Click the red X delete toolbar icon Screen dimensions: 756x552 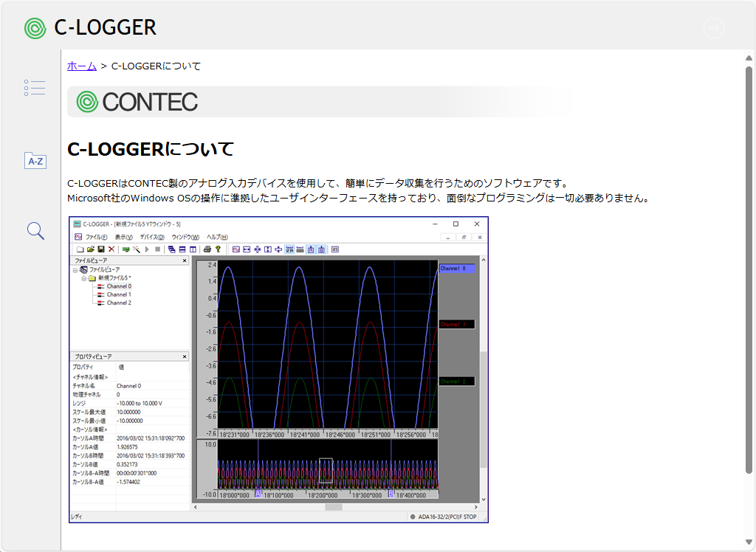111,249
